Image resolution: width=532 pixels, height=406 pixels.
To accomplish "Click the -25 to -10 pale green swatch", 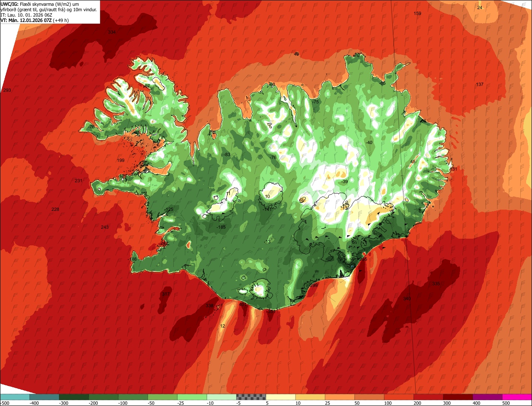I will (x=192, y=396).
